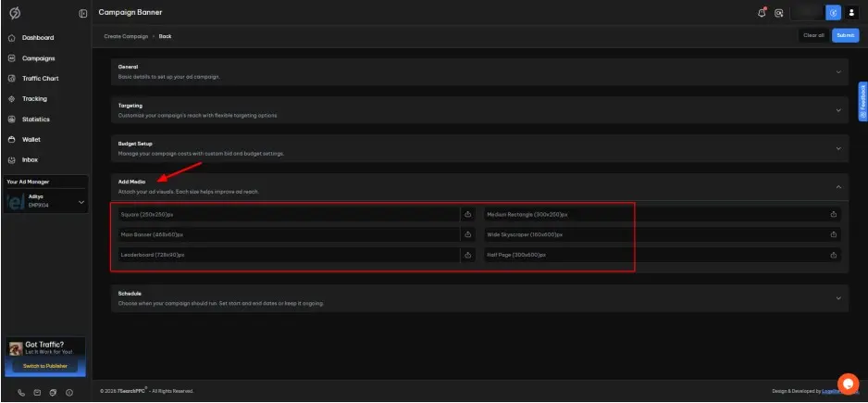Click the screen capture icon beside the bell
This screenshot has width=868, height=403.
779,13
